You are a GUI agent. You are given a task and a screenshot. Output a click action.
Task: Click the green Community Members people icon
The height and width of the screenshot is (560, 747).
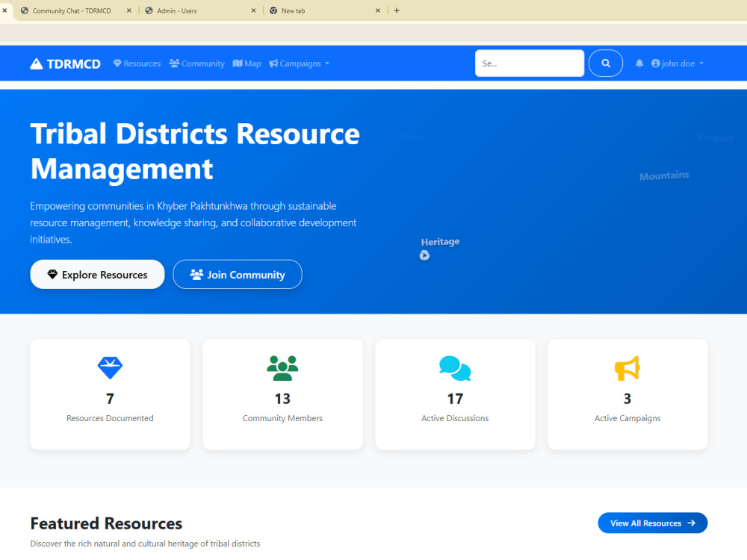click(282, 368)
